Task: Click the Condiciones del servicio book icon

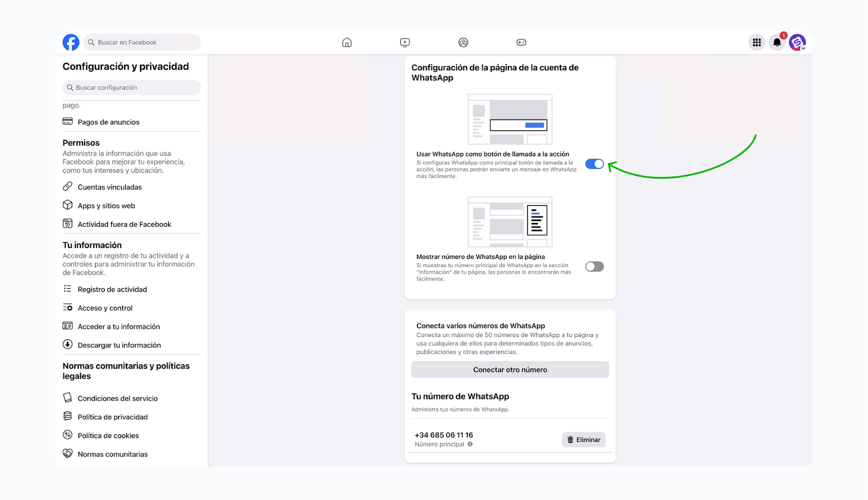Action: [x=68, y=397]
